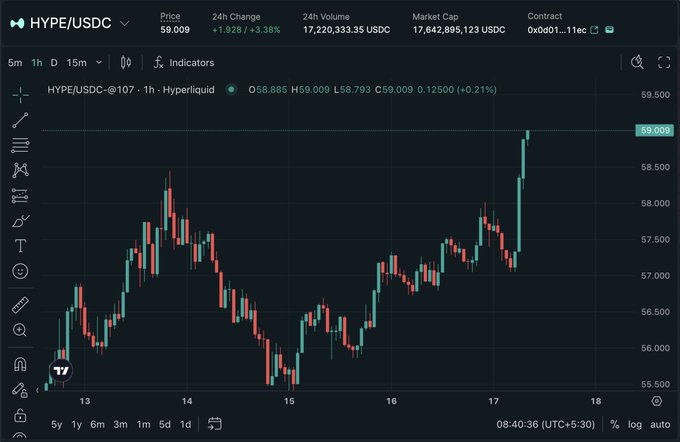Click the 59.009 current price label
The height and width of the screenshot is (442, 680).
pyautogui.click(x=655, y=130)
